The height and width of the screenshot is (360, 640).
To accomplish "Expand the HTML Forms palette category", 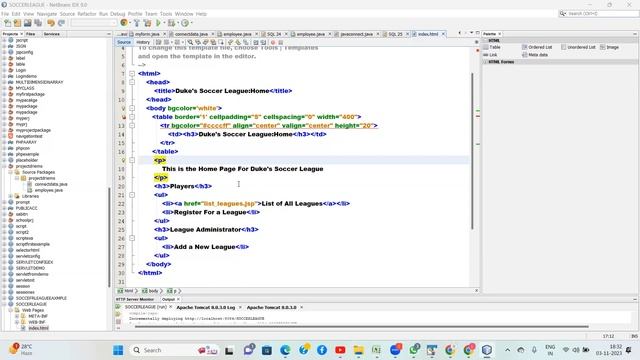I will 485,62.
